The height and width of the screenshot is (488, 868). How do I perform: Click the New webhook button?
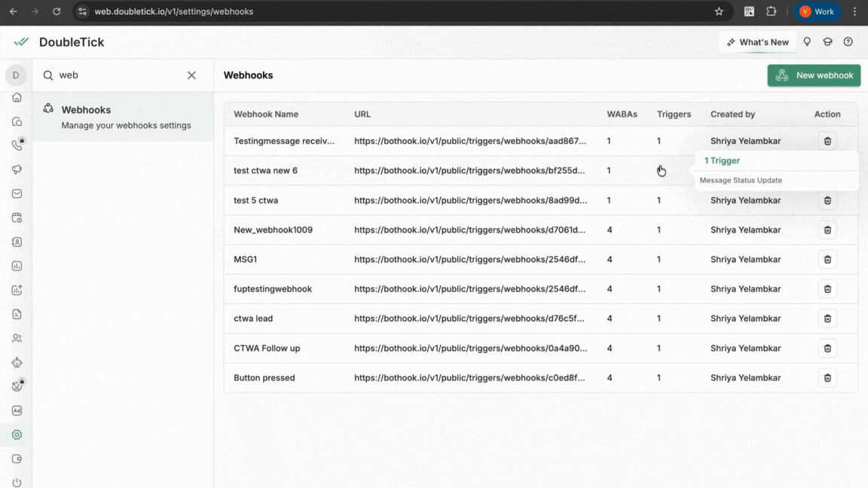tap(814, 75)
